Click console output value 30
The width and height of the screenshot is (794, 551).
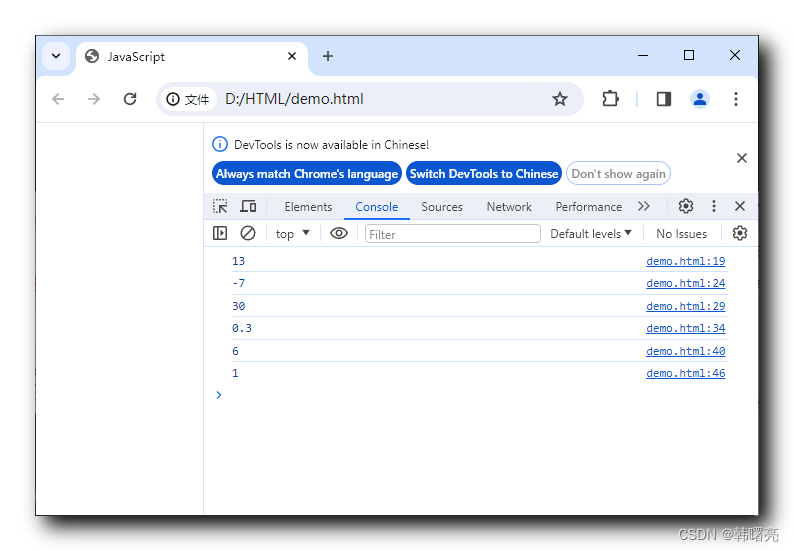coord(239,306)
